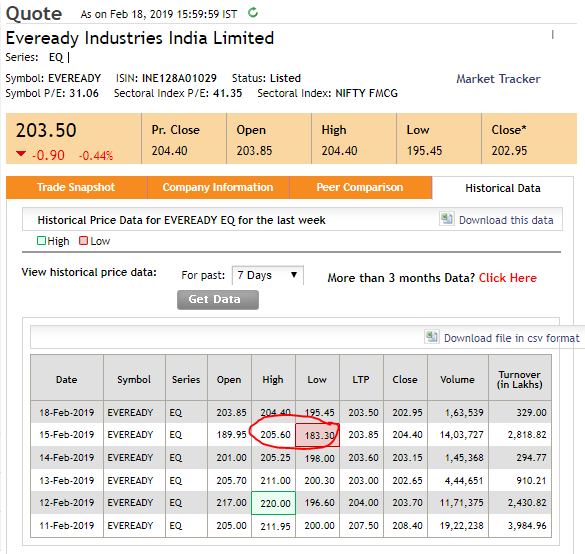The image size is (585, 554).
Task: Click the Symbol column header
Action: tap(134, 379)
